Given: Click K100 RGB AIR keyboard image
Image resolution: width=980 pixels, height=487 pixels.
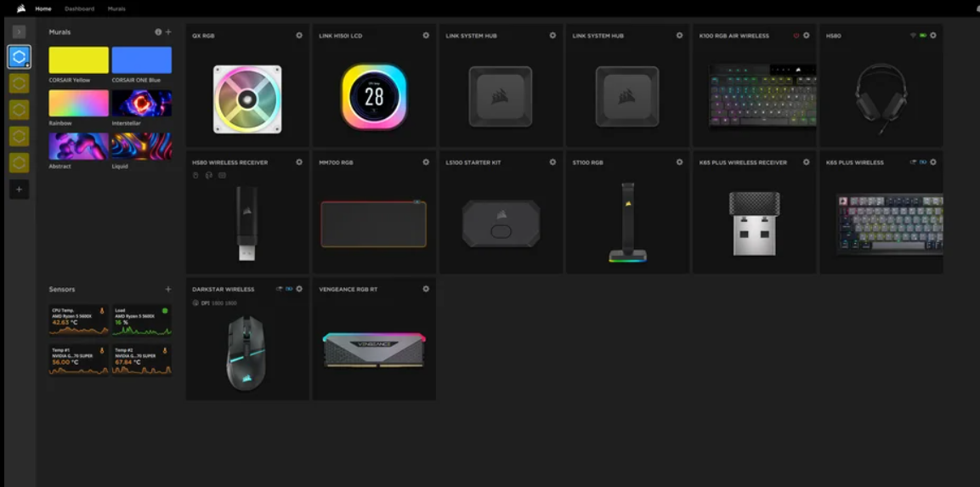Looking at the screenshot, I should [762, 96].
